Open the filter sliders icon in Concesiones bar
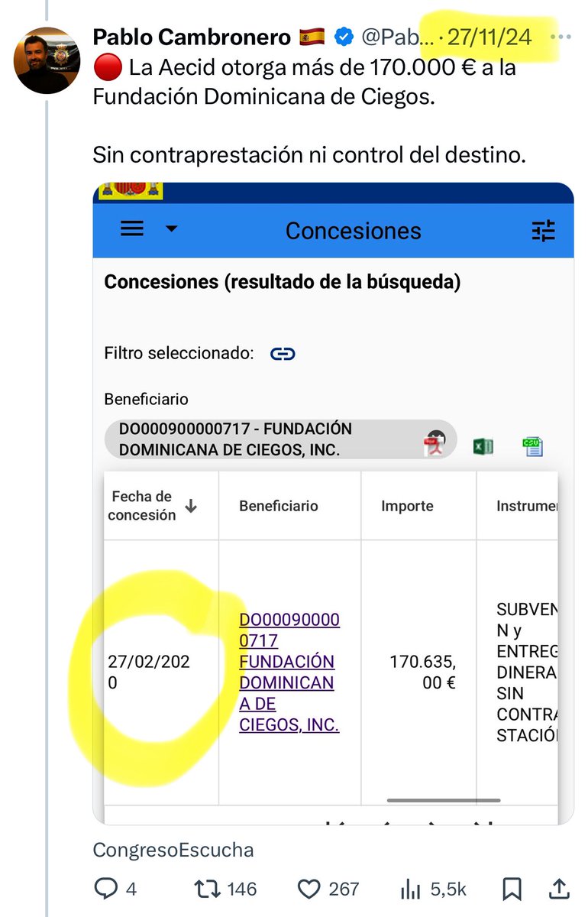The width and height of the screenshot is (588, 917). tap(544, 230)
